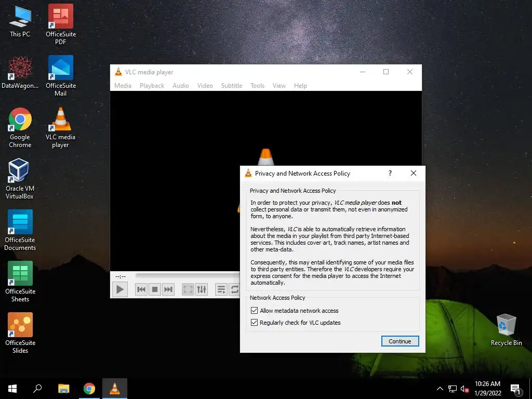
Task: Maximize the VLC media player window
Action: 386,72
